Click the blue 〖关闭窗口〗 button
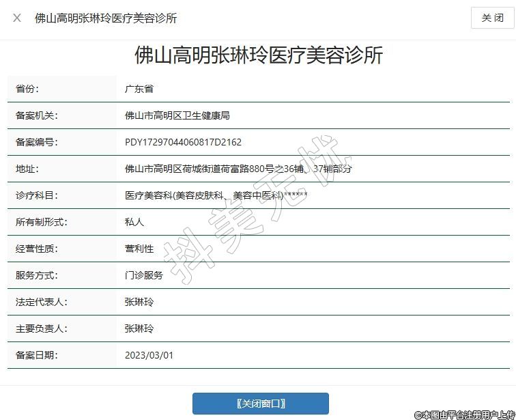This screenshot has height=420, width=516. click(x=260, y=403)
